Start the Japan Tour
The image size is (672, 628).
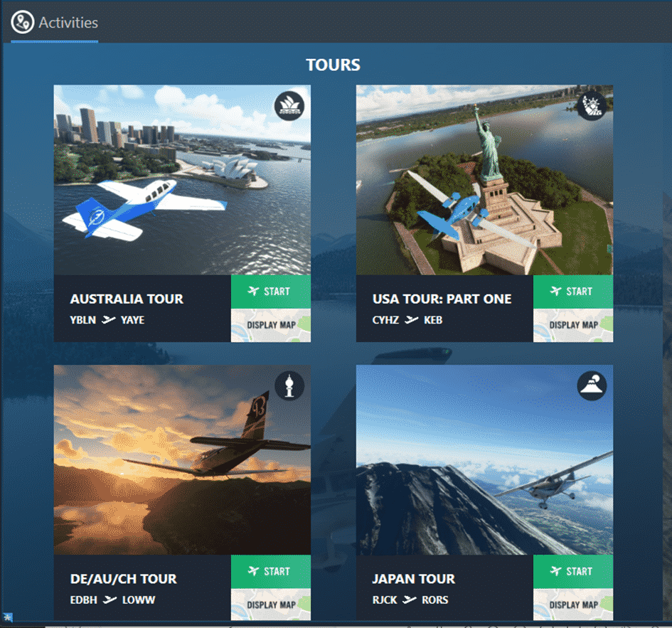(x=573, y=571)
